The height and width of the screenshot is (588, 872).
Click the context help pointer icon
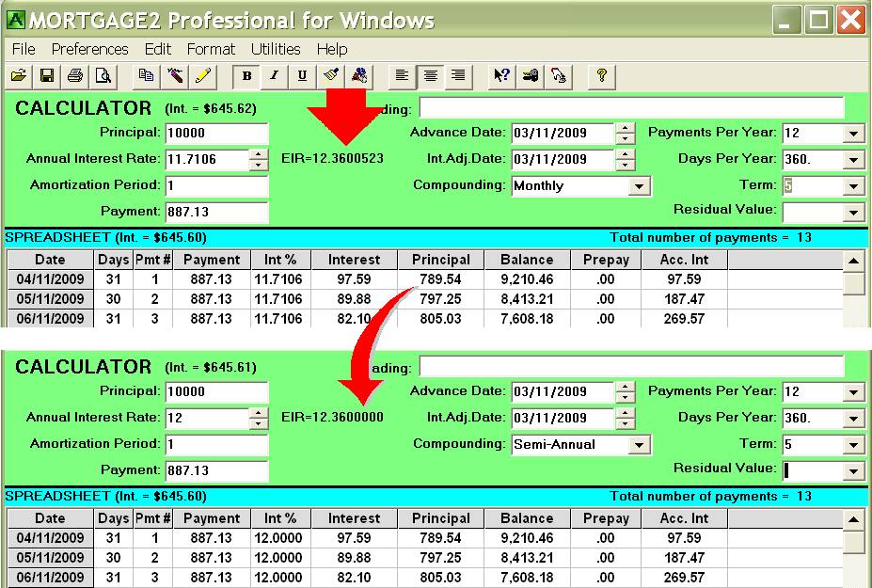[503, 76]
